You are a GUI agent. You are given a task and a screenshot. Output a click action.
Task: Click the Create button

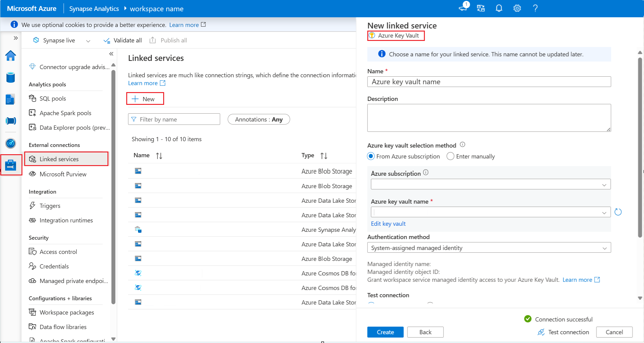coord(385,332)
